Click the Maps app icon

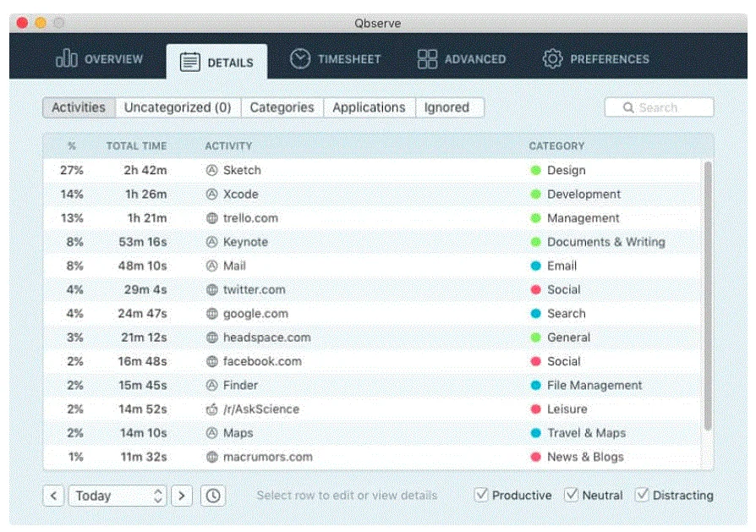click(211, 433)
